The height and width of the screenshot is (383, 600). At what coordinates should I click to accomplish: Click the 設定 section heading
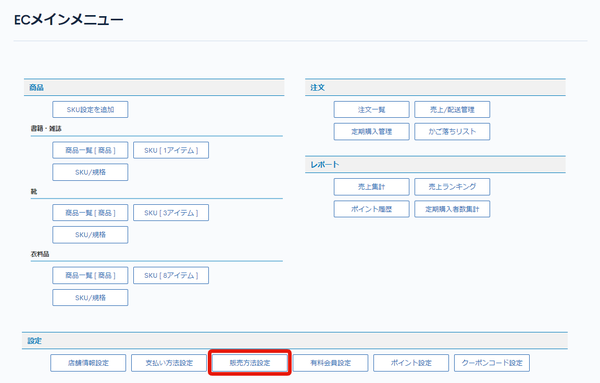pos(34,341)
